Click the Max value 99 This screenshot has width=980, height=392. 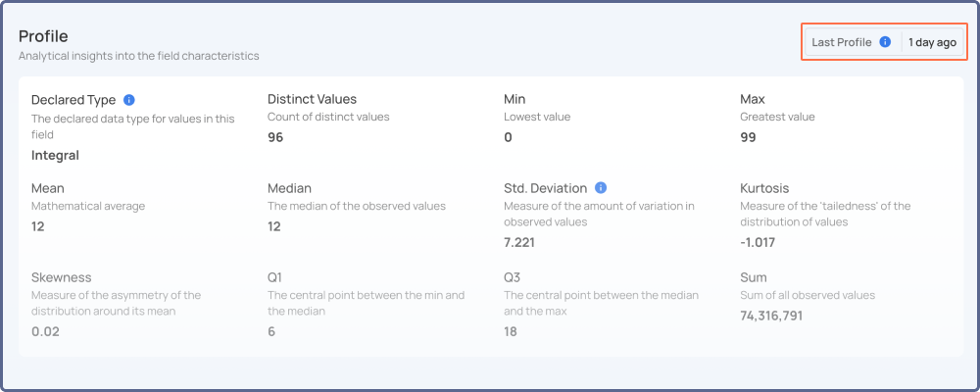point(748,137)
